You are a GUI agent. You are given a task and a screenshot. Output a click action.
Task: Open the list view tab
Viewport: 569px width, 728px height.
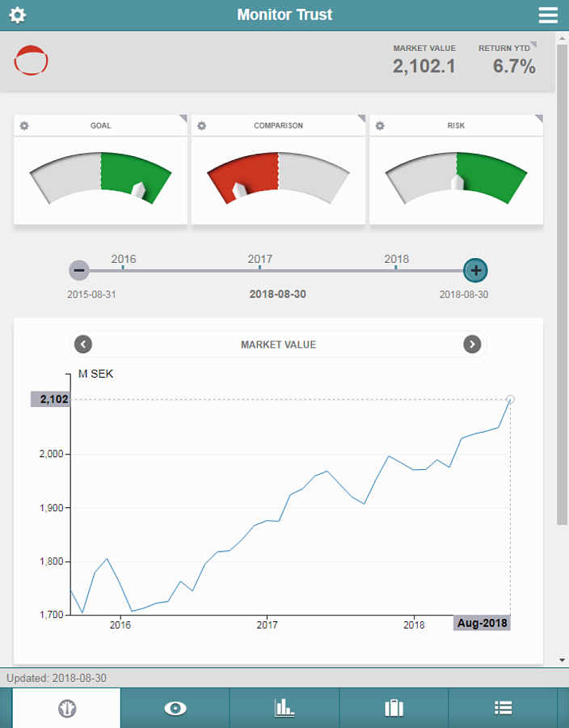pyautogui.click(x=504, y=708)
